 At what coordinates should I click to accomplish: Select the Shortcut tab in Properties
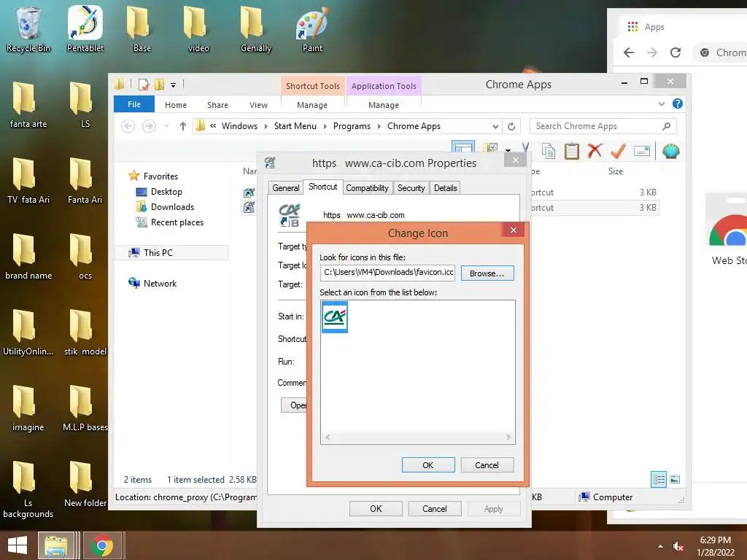[x=322, y=187]
